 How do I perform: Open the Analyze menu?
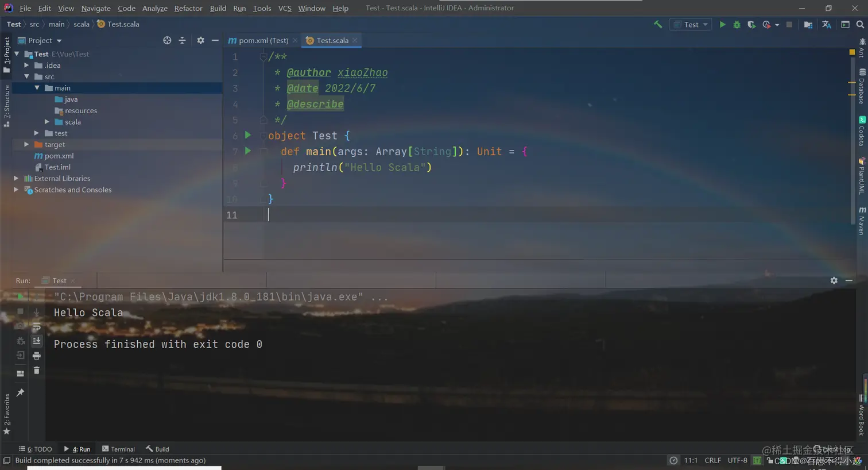[x=155, y=8]
